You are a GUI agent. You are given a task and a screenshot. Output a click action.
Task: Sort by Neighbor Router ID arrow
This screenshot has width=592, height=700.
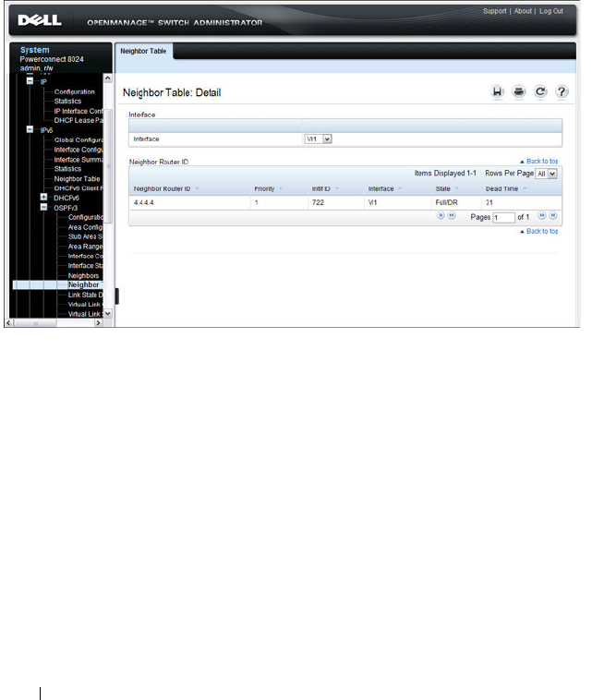pyautogui.click(x=197, y=188)
